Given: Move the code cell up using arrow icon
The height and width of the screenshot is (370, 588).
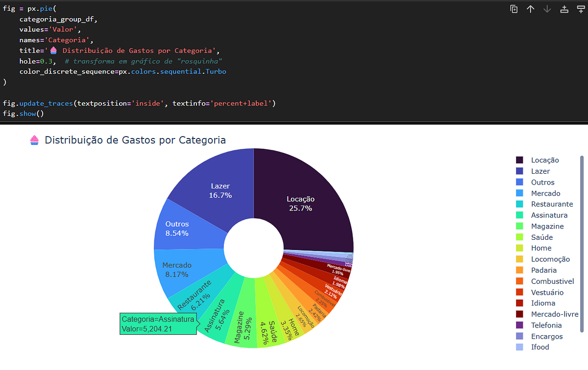Looking at the screenshot, I should pyautogui.click(x=530, y=8).
